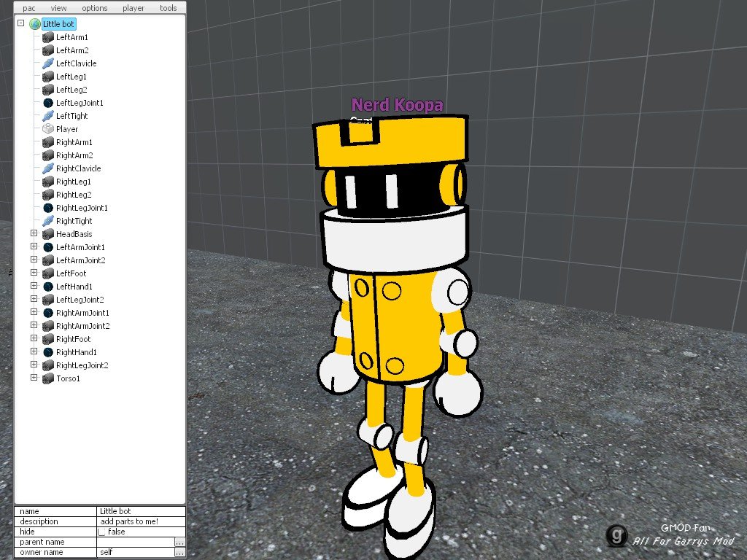Expand the RightArmJoint1 node
Viewport: 747px width, 560px height.
click(34, 312)
